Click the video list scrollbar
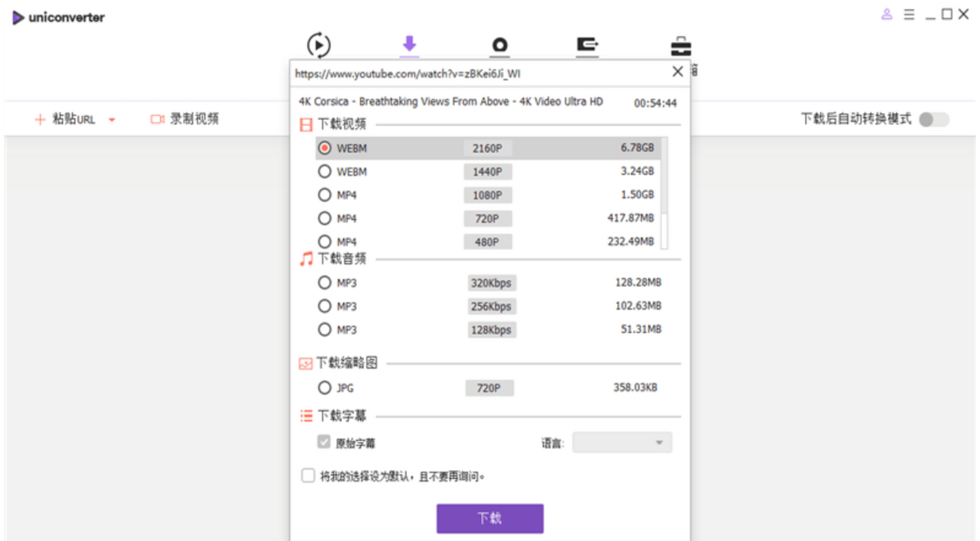The width and height of the screenshot is (980, 541). coord(665,193)
